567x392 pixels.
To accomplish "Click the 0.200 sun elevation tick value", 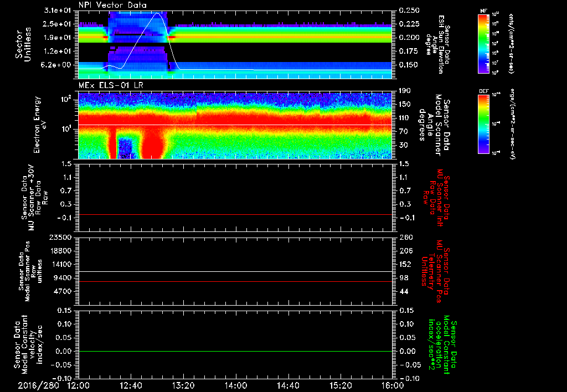I will 409,38.
